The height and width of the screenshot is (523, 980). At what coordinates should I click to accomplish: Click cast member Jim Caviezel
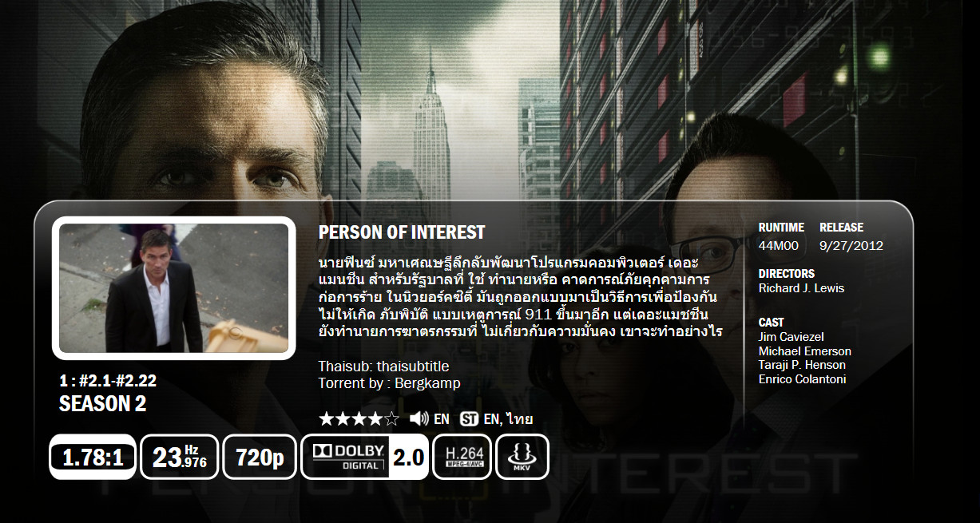tap(791, 337)
